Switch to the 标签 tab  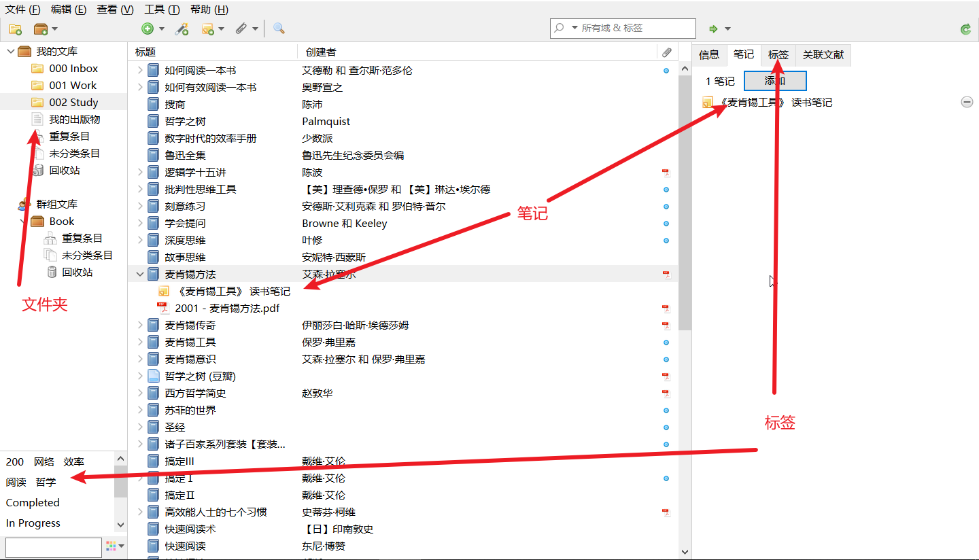click(778, 55)
